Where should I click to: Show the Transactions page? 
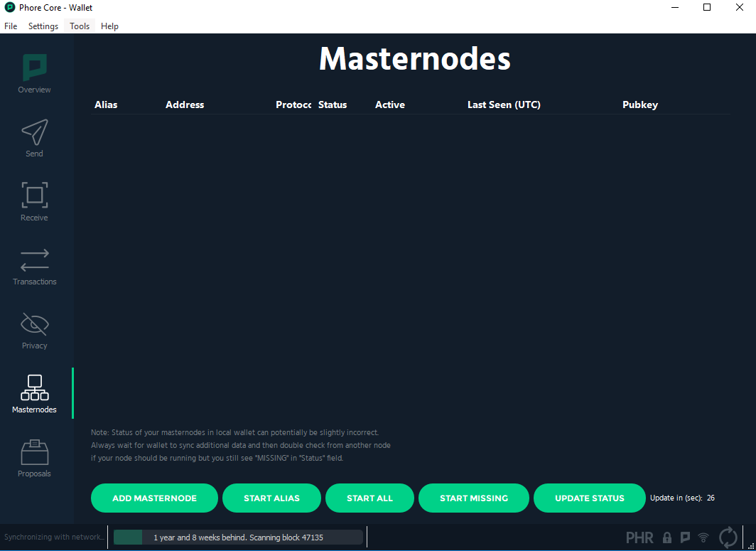point(34,266)
